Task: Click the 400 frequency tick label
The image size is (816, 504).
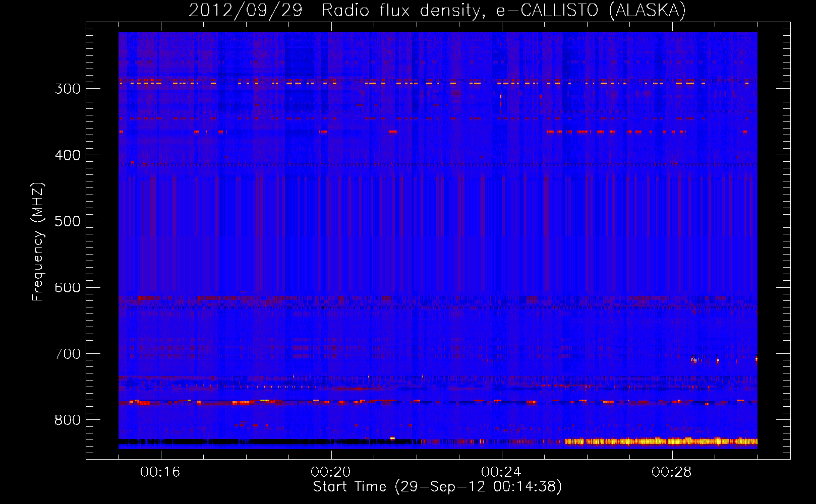Action: [x=68, y=155]
